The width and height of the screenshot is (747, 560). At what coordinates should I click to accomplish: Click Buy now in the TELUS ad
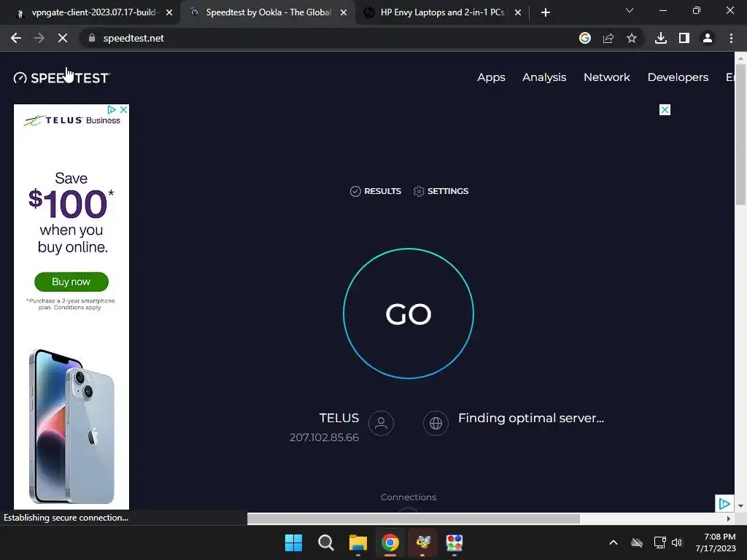click(71, 281)
